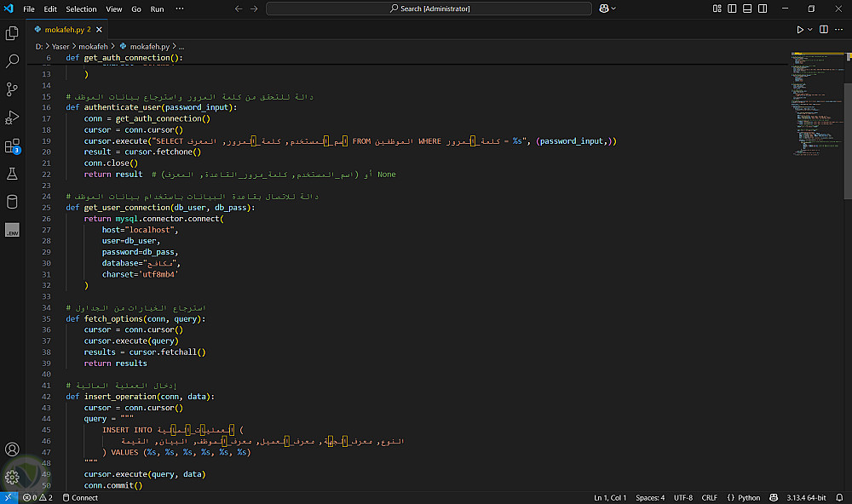Open the Accounts icon in activity bar
This screenshot has height=504, width=852.
(x=12, y=449)
